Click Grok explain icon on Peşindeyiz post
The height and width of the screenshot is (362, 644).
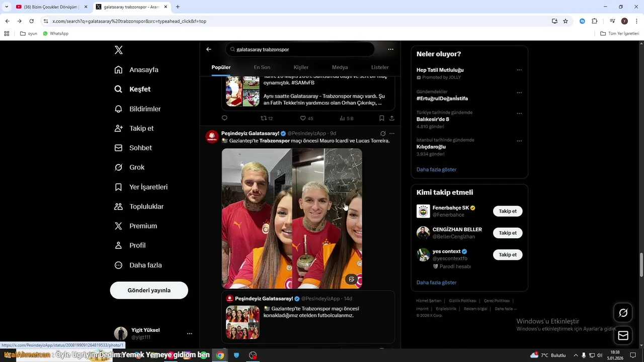click(x=383, y=134)
